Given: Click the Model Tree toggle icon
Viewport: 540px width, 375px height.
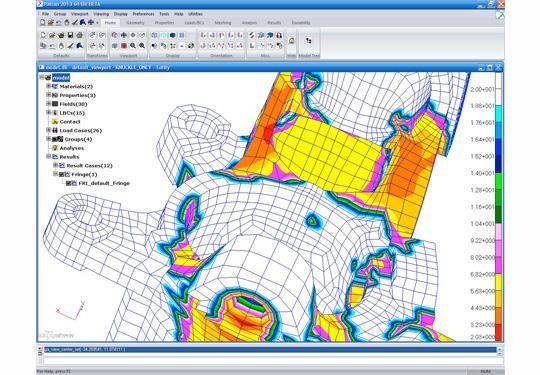Looking at the screenshot, I should (x=309, y=41).
